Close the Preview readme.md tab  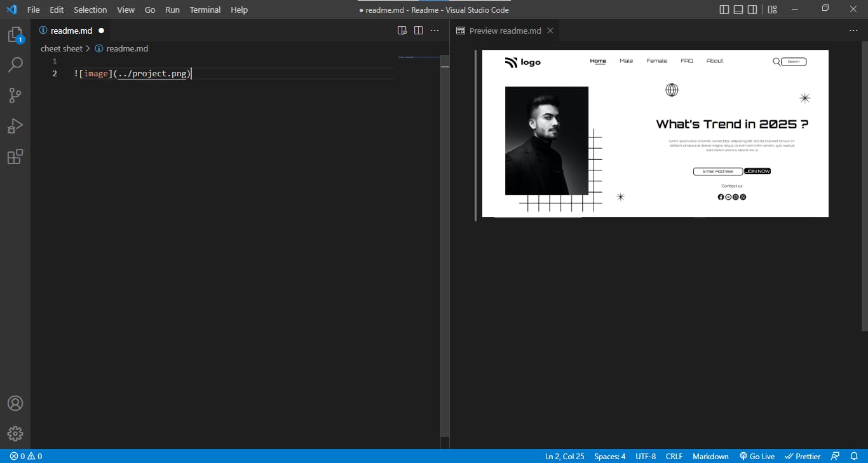(x=550, y=31)
